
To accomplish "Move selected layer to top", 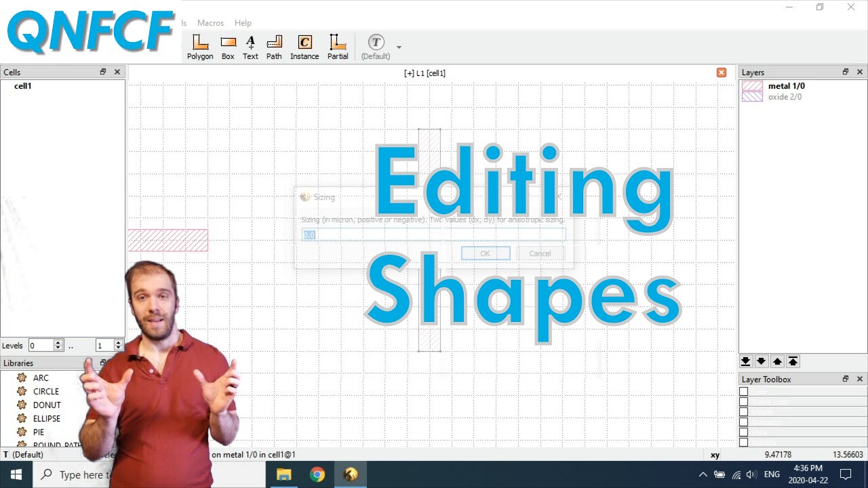I will 793,361.
